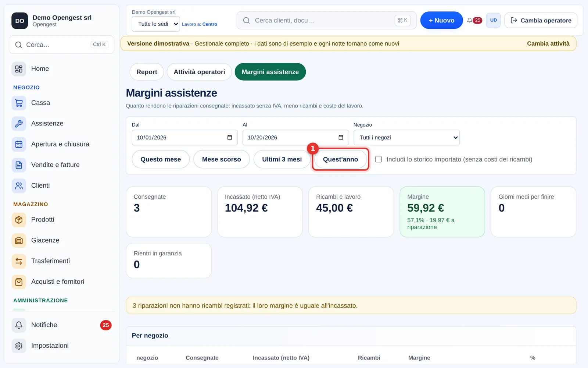Screen dimensions: 588x368
Task: Expand the Tutte le sedi dropdown
Action: tap(156, 24)
